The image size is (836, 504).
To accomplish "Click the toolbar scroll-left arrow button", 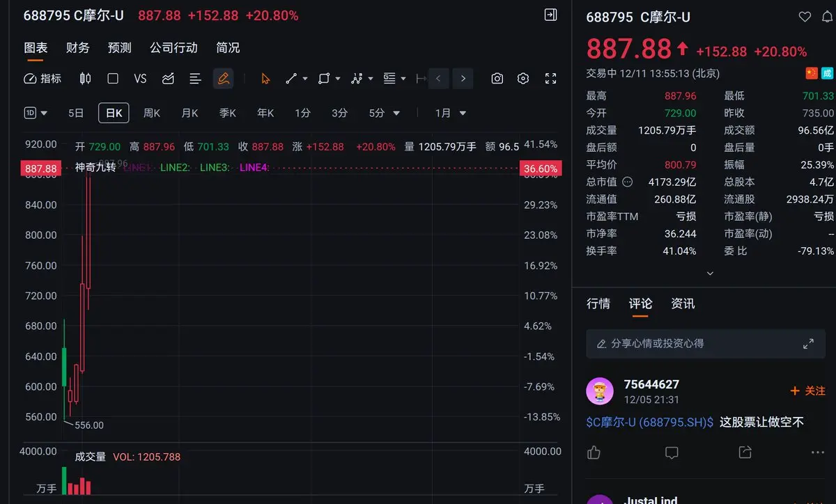I will tap(438, 79).
